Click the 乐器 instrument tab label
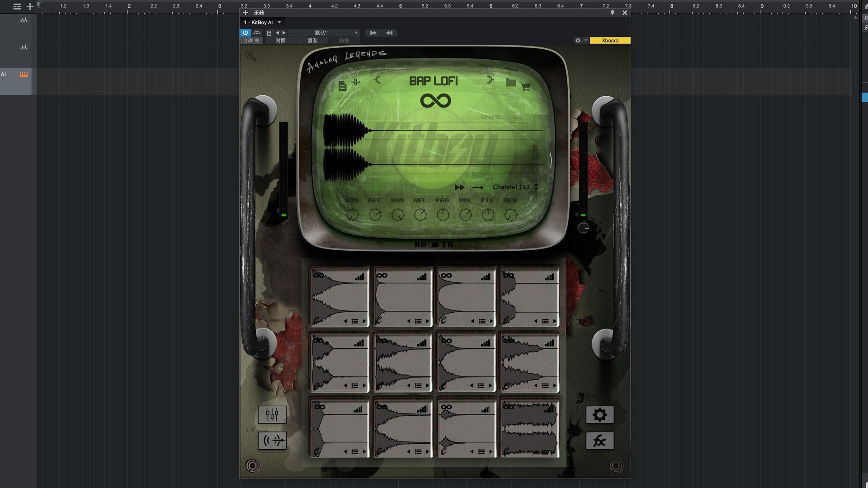The width and height of the screenshot is (868, 488). click(259, 13)
